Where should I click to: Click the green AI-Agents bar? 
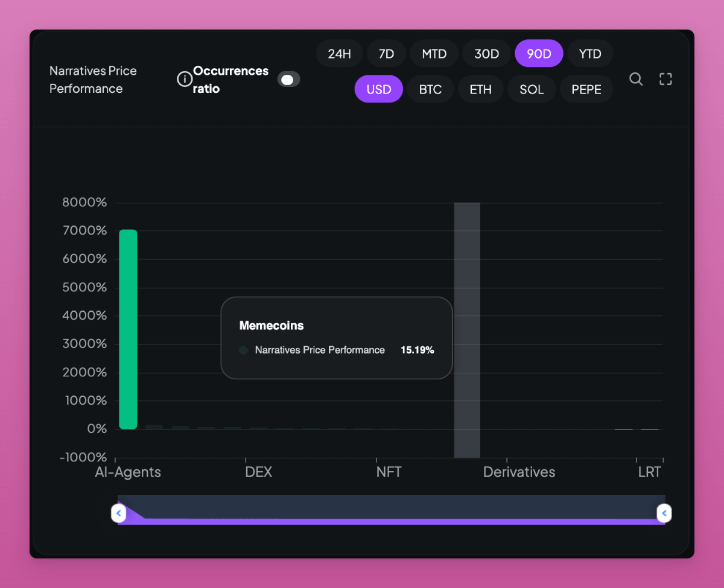(128, 329)
